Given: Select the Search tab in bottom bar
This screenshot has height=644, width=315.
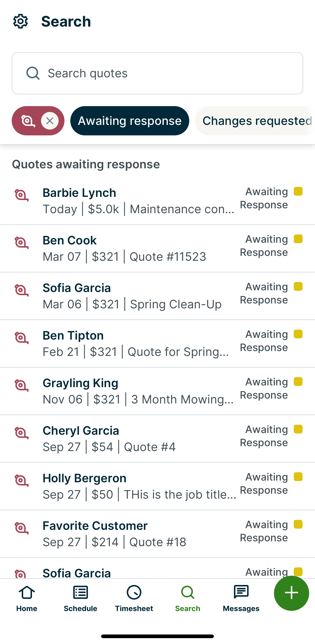Looking at the screenshot, I should pyautogui.click(x=188, y=598).
